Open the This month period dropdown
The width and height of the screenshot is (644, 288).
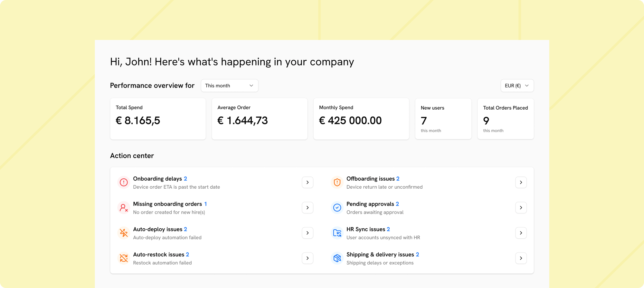pyautogui.click(x=230, y=85)
